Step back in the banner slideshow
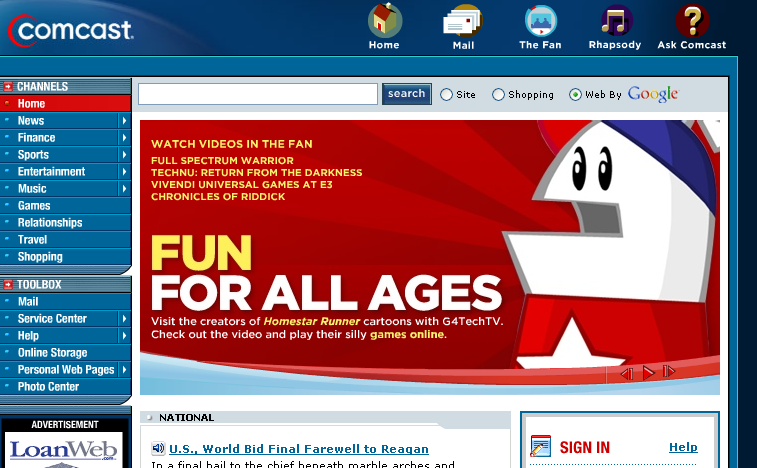757x468 pixels. (x=627, y=374)
